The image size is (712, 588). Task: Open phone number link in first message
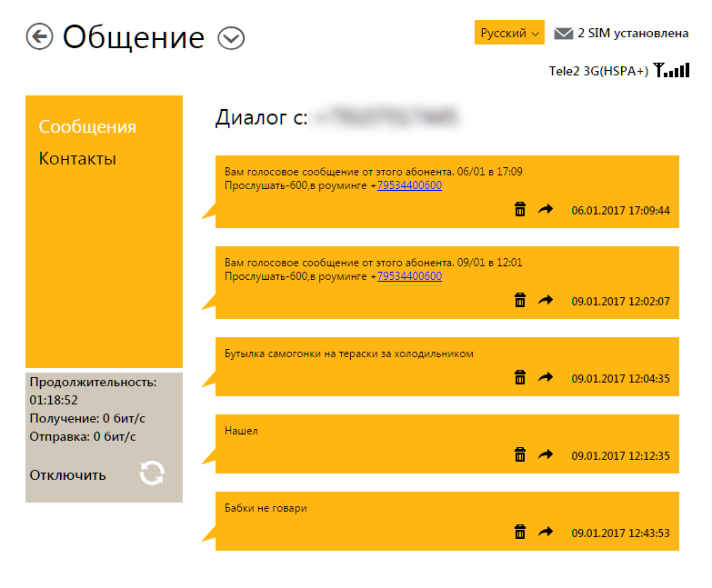[409, 185]
